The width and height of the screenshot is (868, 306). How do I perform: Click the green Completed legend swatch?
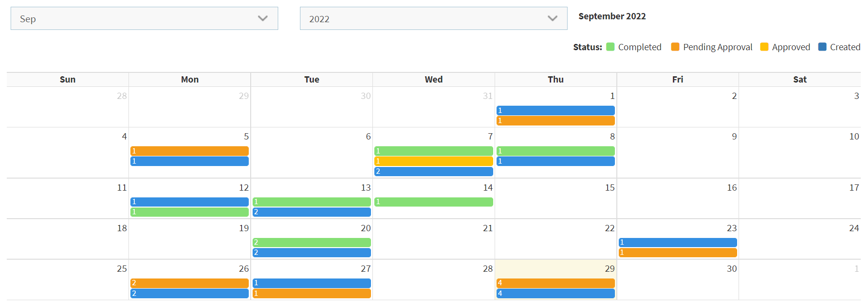610,47
